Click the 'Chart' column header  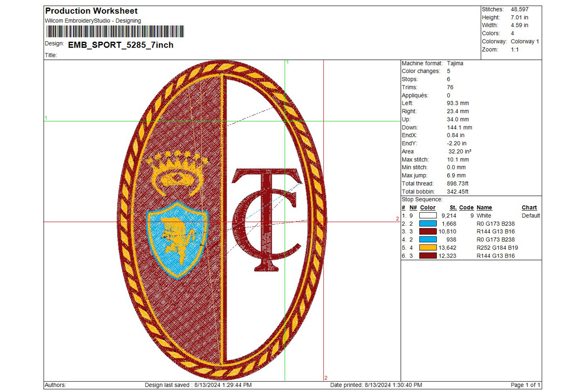(529, 208)
